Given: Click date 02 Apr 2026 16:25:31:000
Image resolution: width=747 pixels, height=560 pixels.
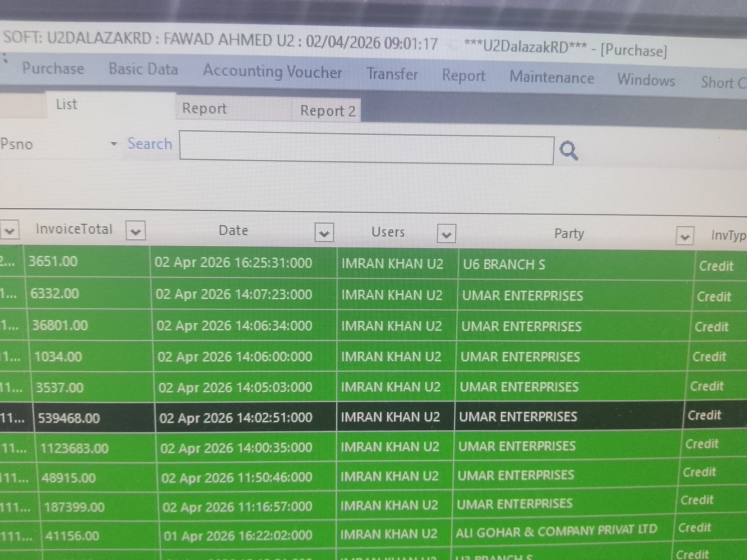Looking at the screenshot, I should pos(233,263).
